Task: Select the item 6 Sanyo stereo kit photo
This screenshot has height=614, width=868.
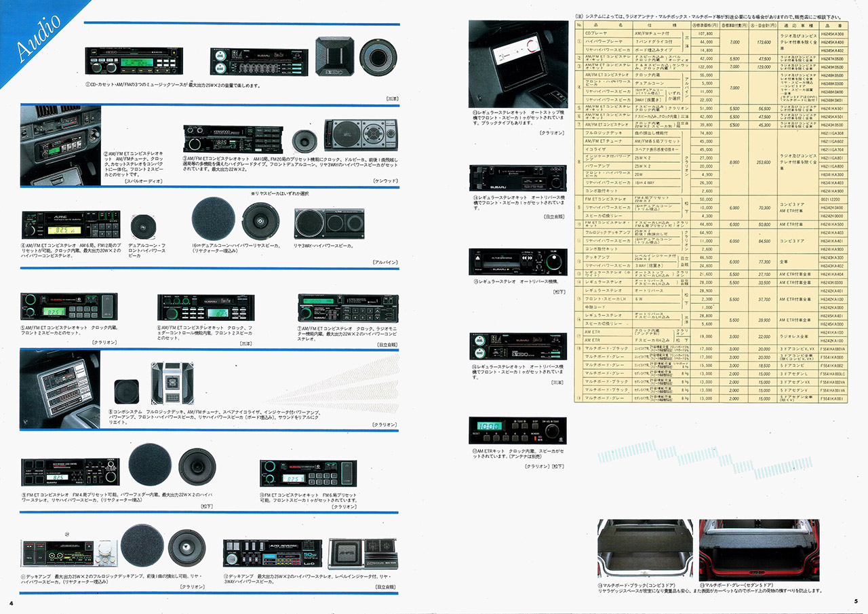Action: [205, 307]
